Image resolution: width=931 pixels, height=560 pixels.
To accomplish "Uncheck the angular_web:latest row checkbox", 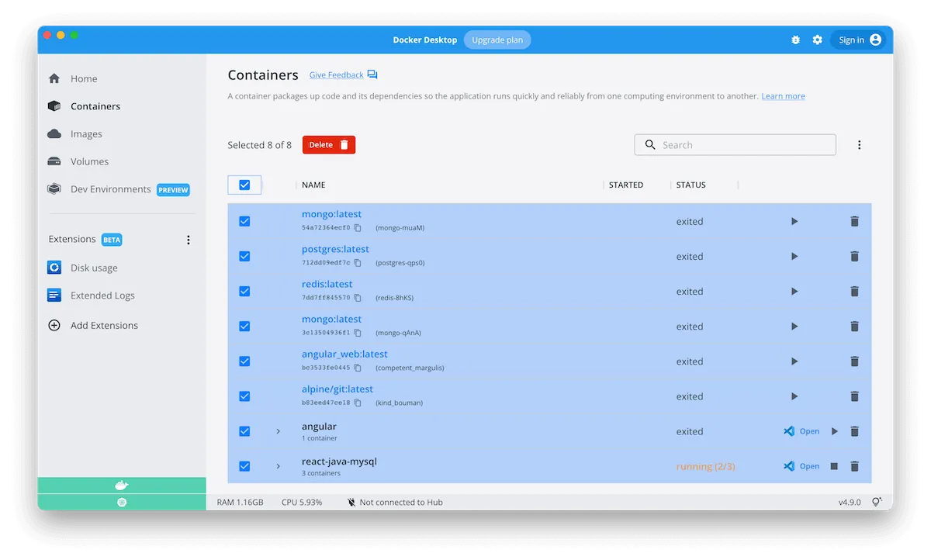I will (x=244, y=361).
